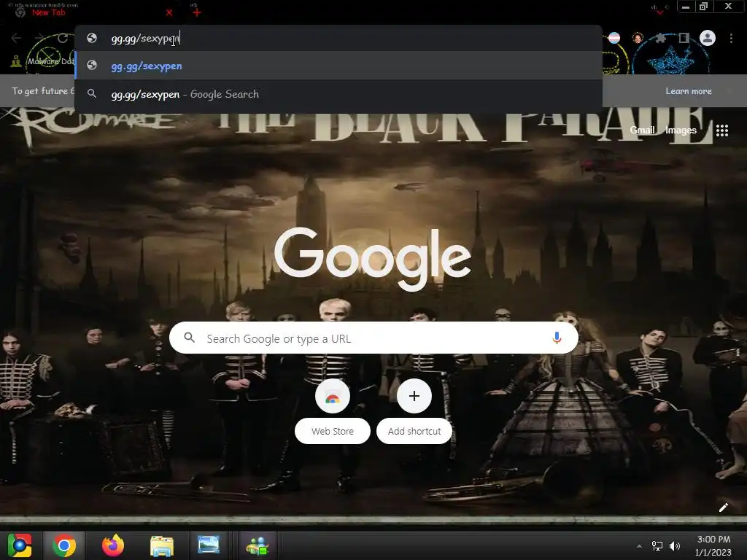Open Chrome from the taskbar

tap(64, 545)
